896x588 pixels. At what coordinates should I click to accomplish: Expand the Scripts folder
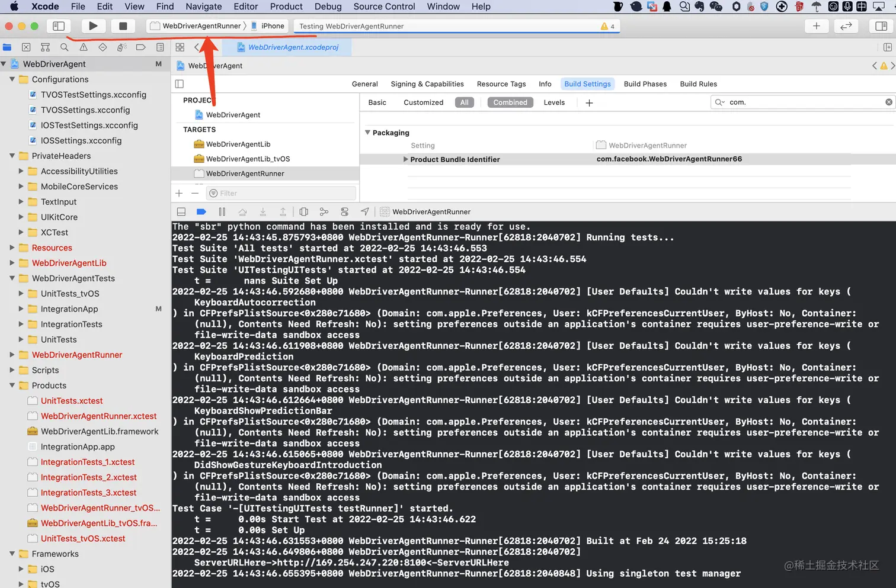coord(12,370)
